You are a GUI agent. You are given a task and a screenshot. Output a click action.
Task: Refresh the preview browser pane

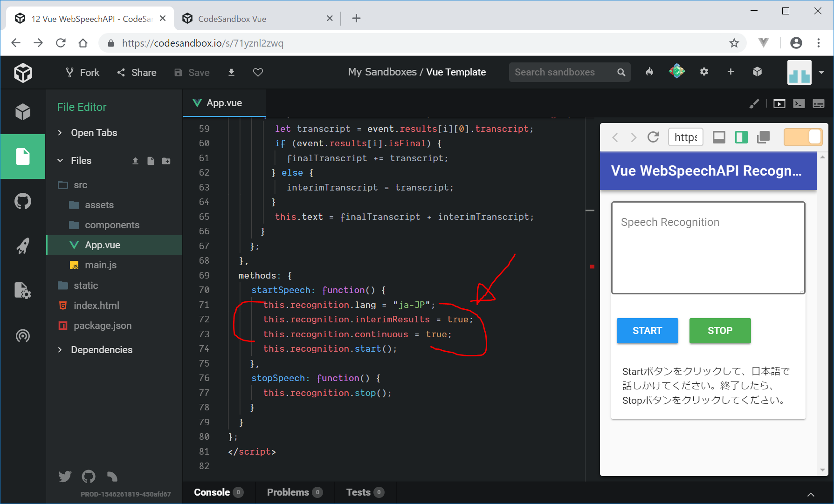653,137
